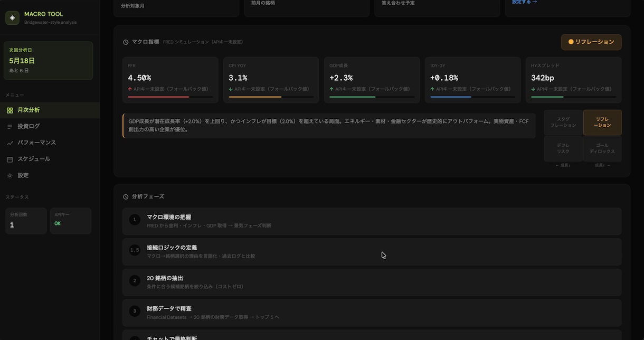
Task: Open the GDP成長 +2.3% indicator card
Action: (372, 80)
